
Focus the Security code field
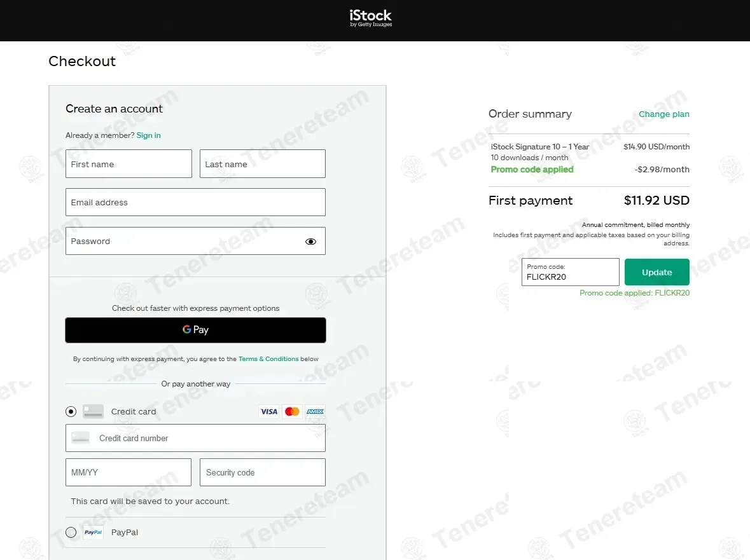[263, 472]
